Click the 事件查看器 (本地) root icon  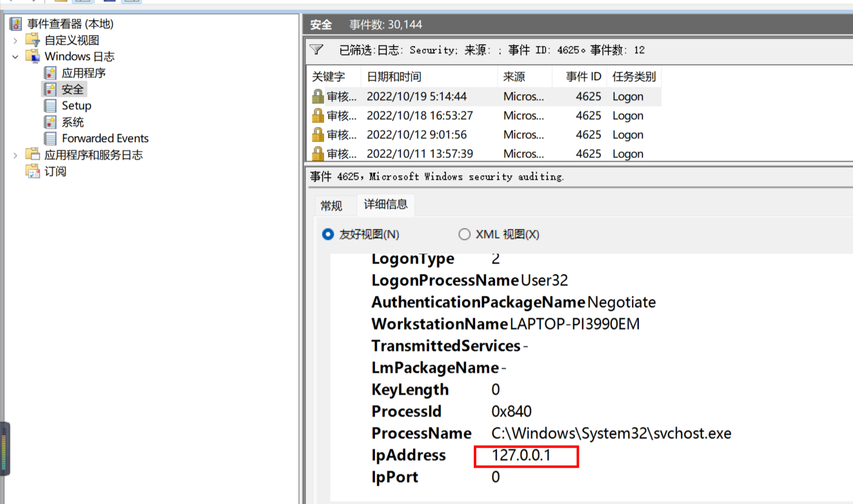[x=16, y=24]
